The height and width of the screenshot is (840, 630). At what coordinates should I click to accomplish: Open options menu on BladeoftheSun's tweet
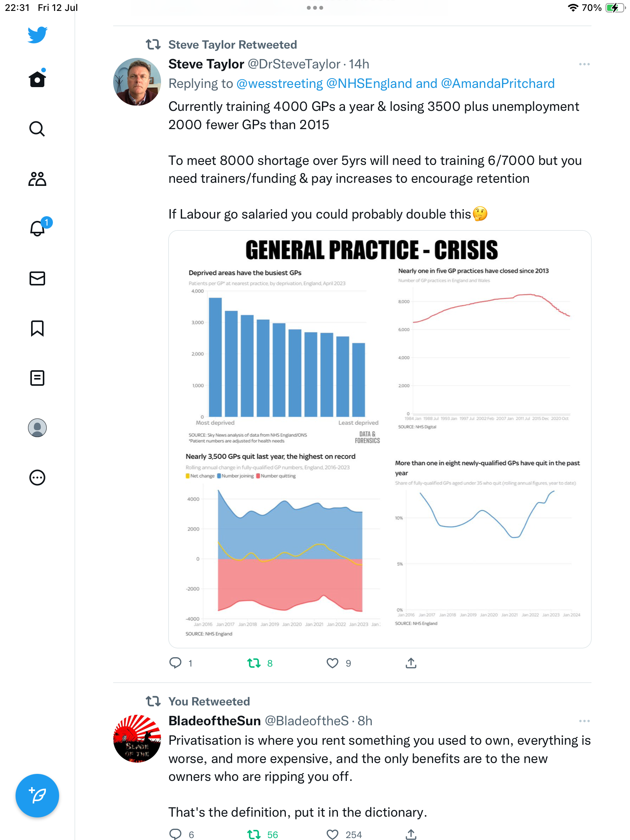584,721
